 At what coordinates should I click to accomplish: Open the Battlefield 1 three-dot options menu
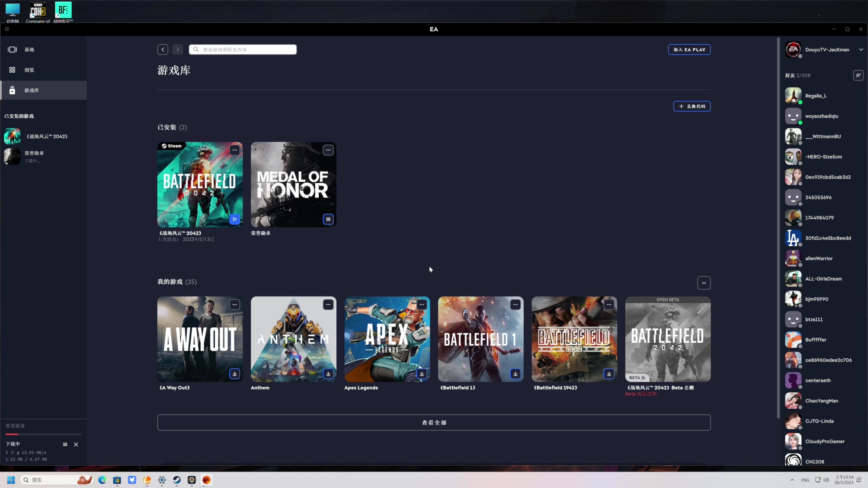tap(515, 305)
